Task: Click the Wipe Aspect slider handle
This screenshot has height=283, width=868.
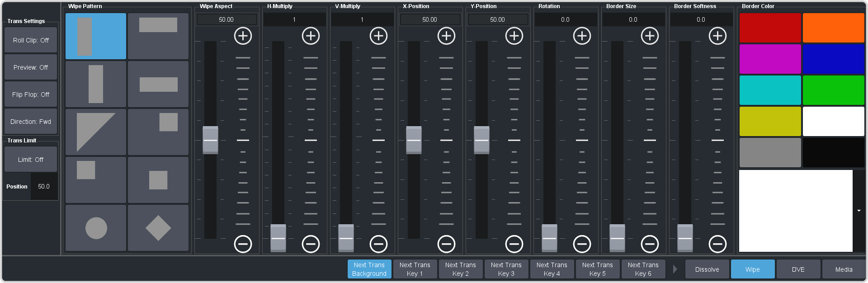Action: [210, 140]
